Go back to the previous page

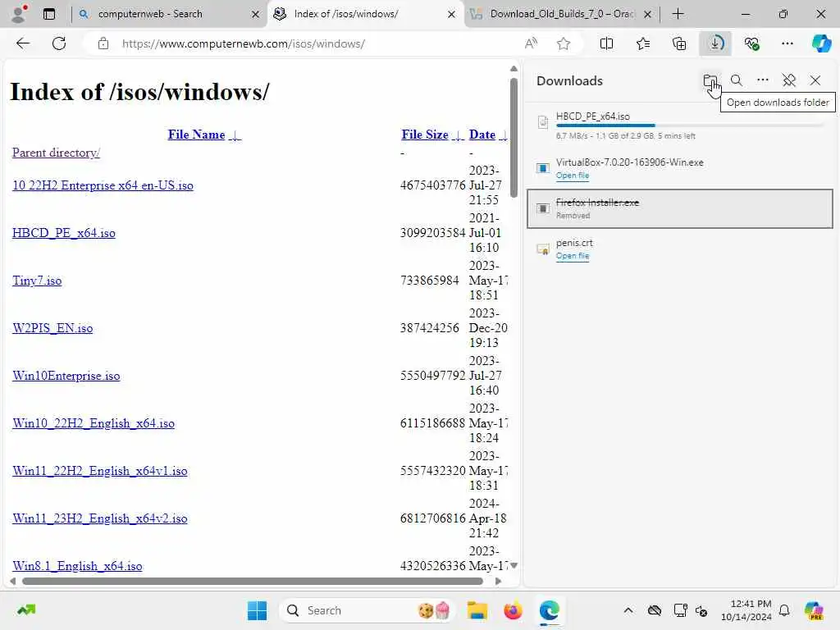[23, 43]
